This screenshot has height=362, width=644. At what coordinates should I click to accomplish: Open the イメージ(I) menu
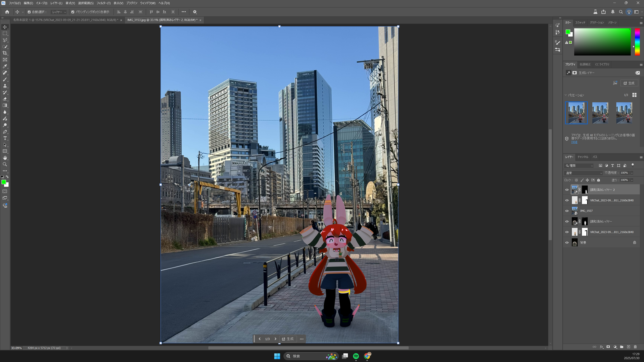41,3
